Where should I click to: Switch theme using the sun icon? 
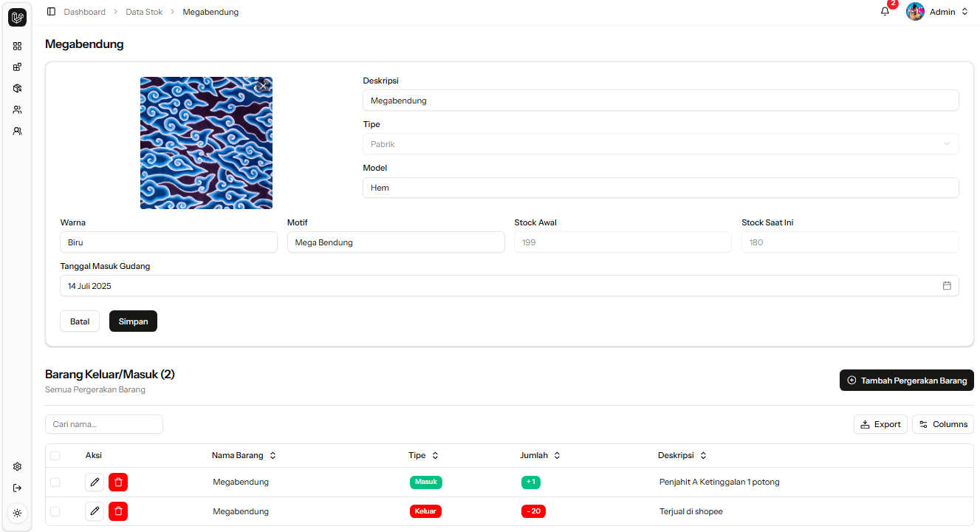(x=18, y=513)
